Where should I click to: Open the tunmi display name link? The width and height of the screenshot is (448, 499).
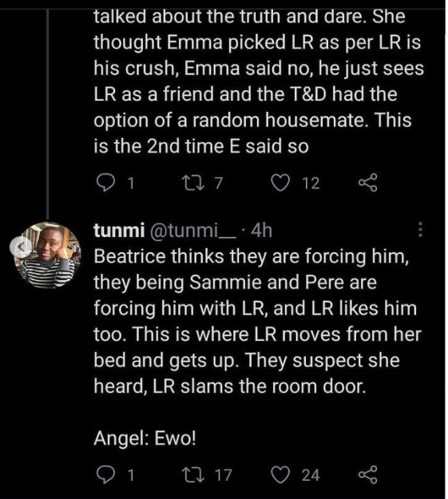pos(119,231)
